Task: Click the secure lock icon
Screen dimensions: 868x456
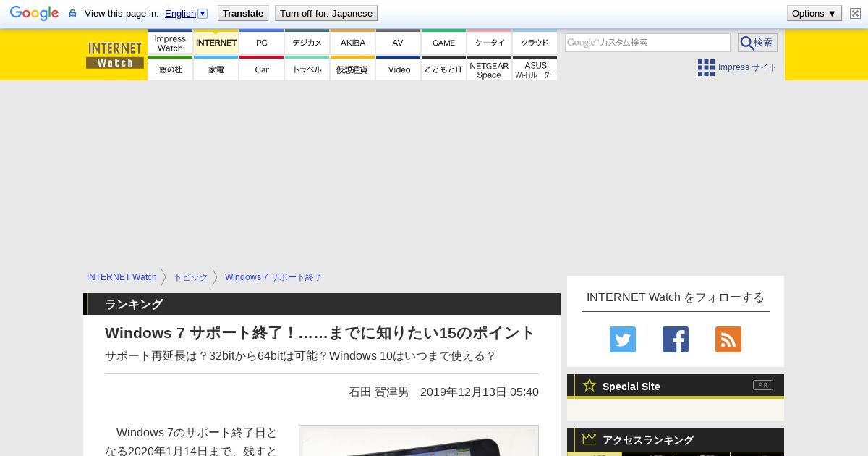Action: (x=72, y=14)
